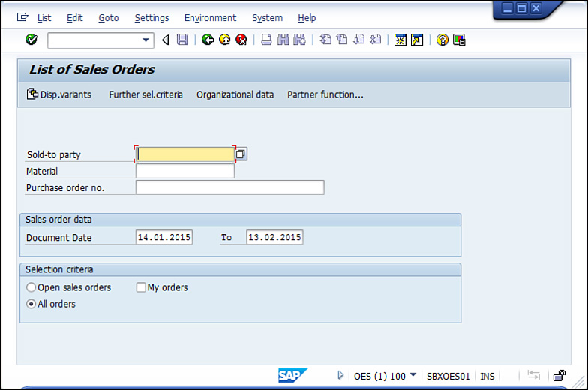Open the Goto menu
Screen dimensions: 588x390
[109, 18]
